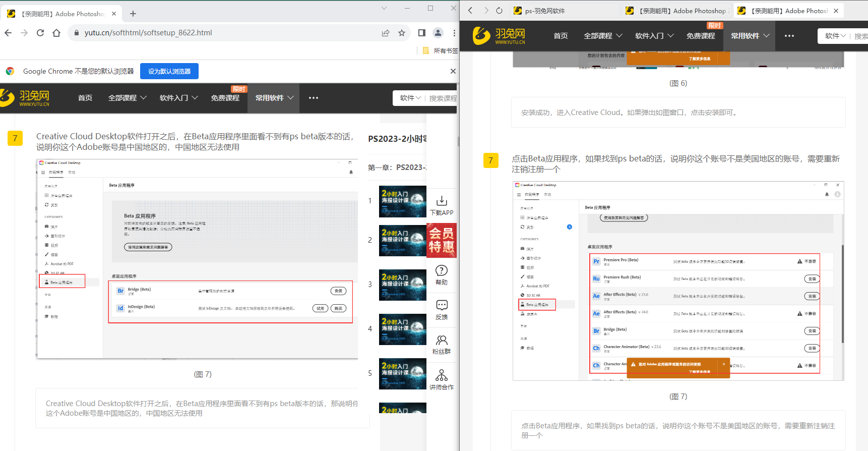Bookmark this page with the star icon
The height and width of the screenshot is (451, 868).
tap(402, 33)
